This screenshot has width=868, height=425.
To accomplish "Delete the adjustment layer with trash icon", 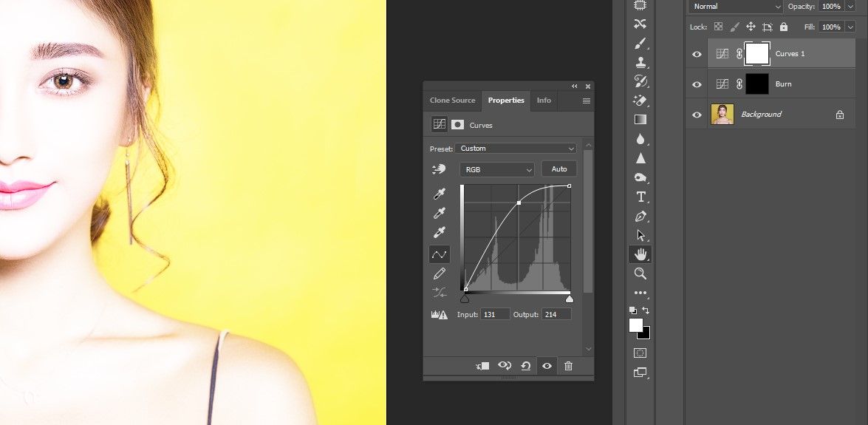I will click(569, 366).
